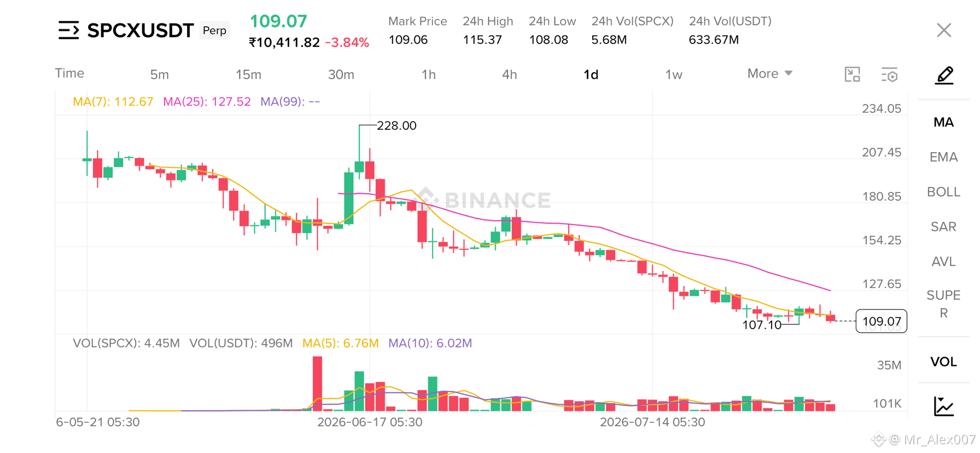980x453 pixels.
Task: Toggle the SUPER indicator
Action: tap(943, 304)
